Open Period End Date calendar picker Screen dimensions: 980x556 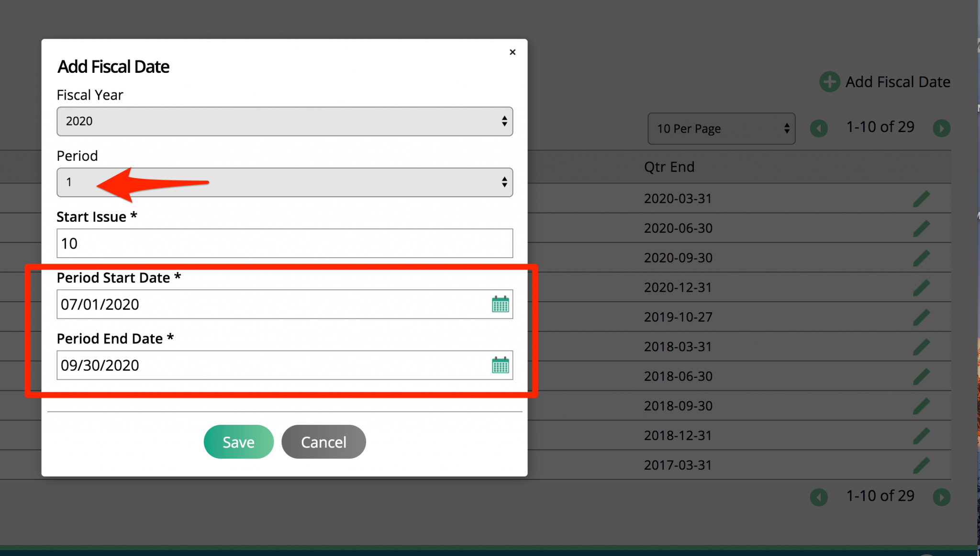point(500,365)
